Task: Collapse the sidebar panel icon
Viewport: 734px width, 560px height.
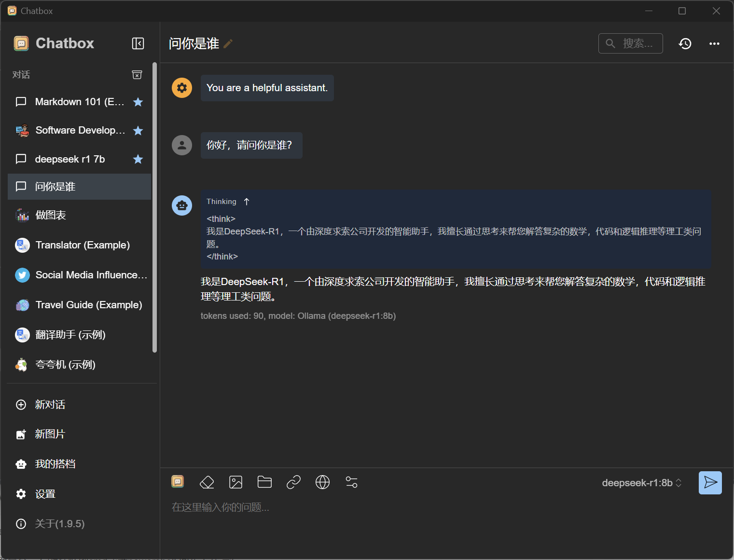Action: click(x=138, y=43)
